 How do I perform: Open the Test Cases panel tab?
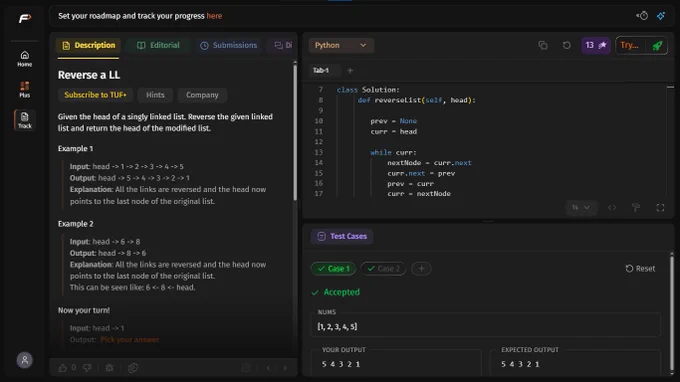point(342,236)
